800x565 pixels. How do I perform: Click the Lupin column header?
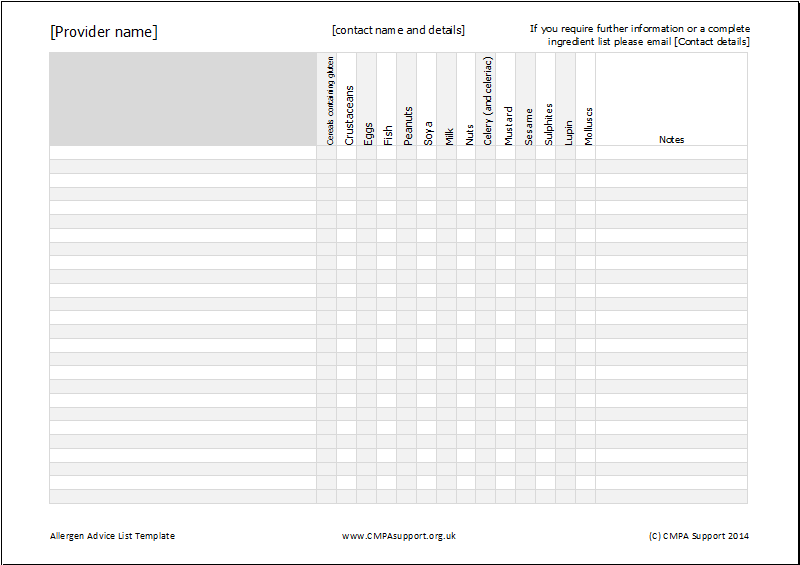tap(568, 133)
